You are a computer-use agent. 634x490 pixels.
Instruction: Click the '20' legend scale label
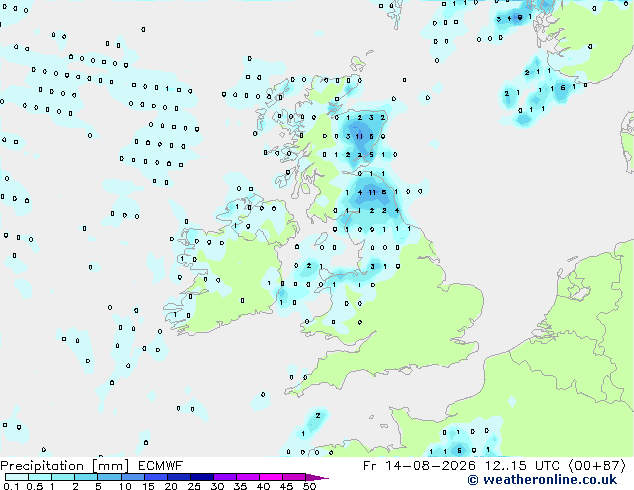pyautogui.click(x=171, y=486)
